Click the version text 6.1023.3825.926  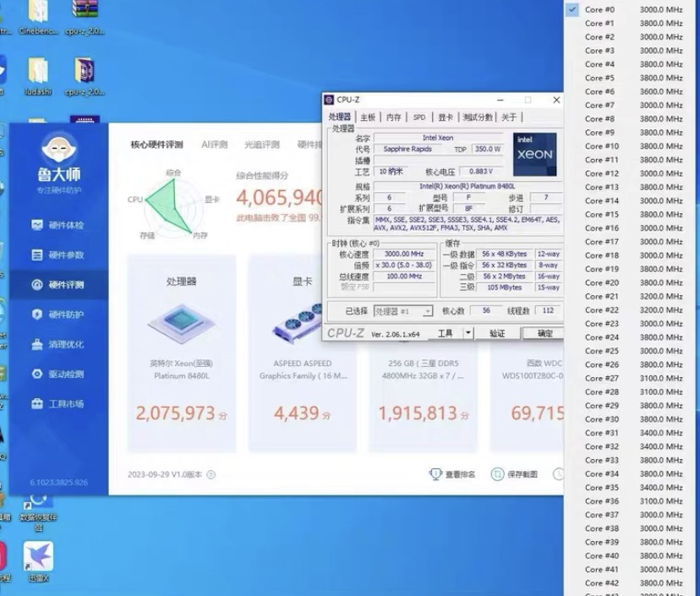tap(59, 483)
